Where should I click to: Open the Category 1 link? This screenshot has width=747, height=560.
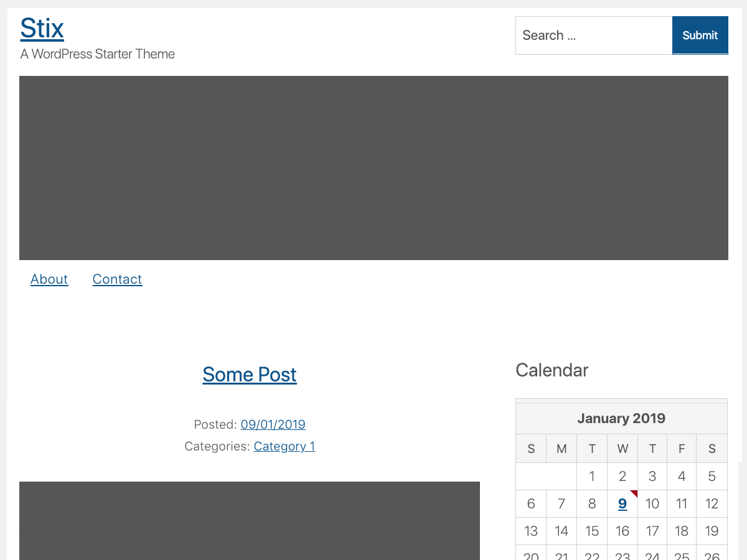[x=284, y=446]
